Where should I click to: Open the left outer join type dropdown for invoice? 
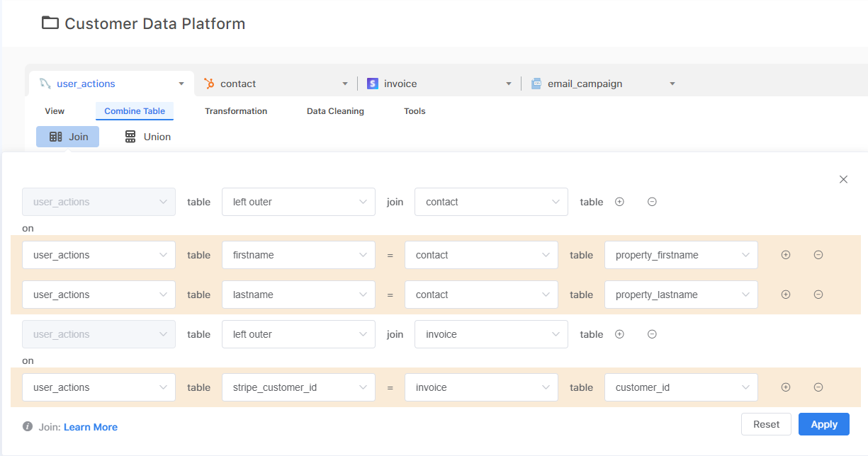298,334
